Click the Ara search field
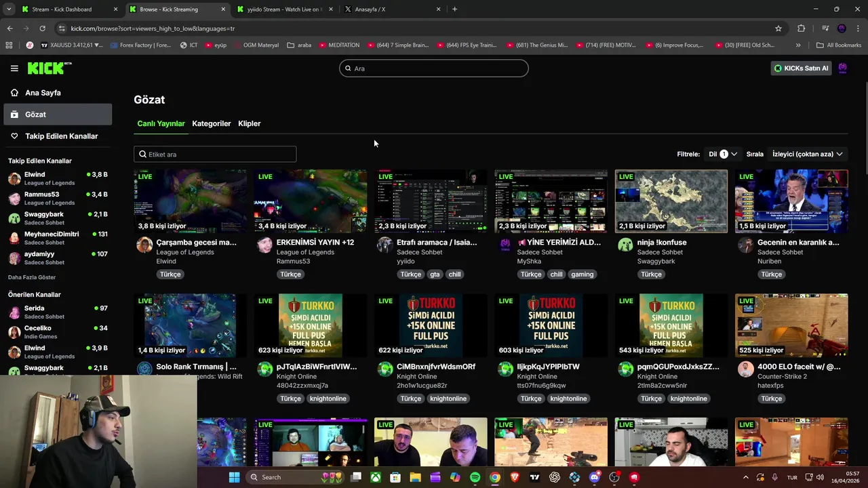This screenshot has height=488, width=868. 434,68
